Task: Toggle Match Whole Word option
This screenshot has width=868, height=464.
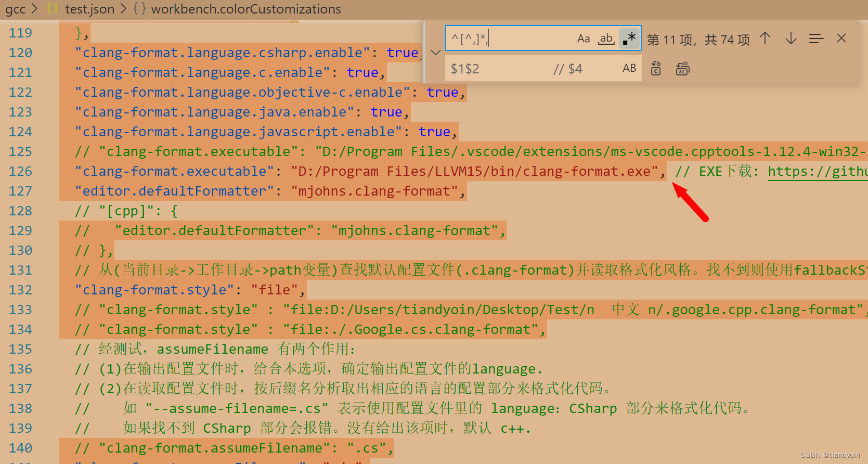Action: click(x=606, y=38)
